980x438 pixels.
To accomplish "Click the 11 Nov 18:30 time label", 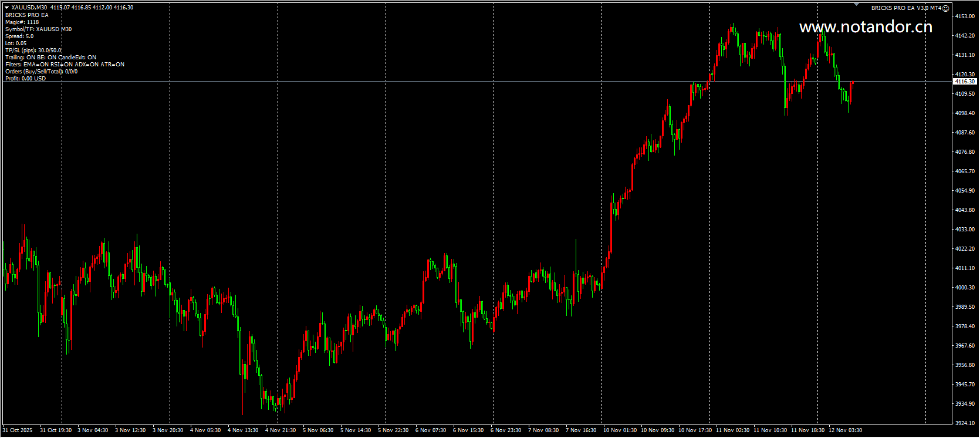I will 807,430.
